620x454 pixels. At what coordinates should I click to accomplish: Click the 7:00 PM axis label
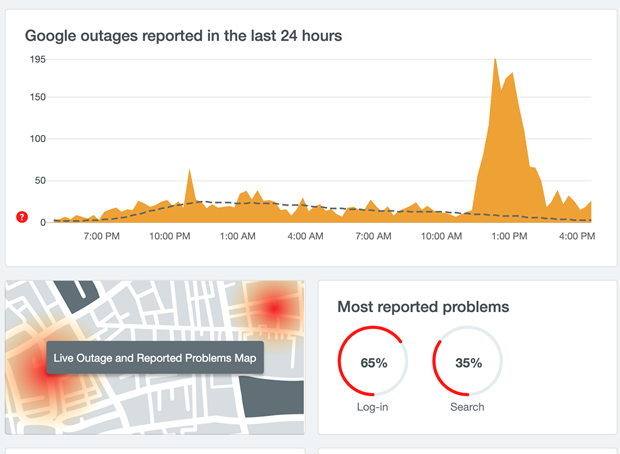click(x=102, y=236)
